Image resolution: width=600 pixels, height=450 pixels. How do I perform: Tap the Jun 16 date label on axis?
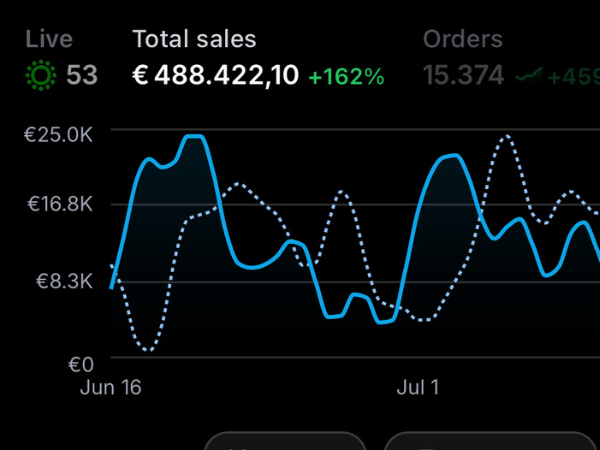pyautogui.click(x=111, y=387)
